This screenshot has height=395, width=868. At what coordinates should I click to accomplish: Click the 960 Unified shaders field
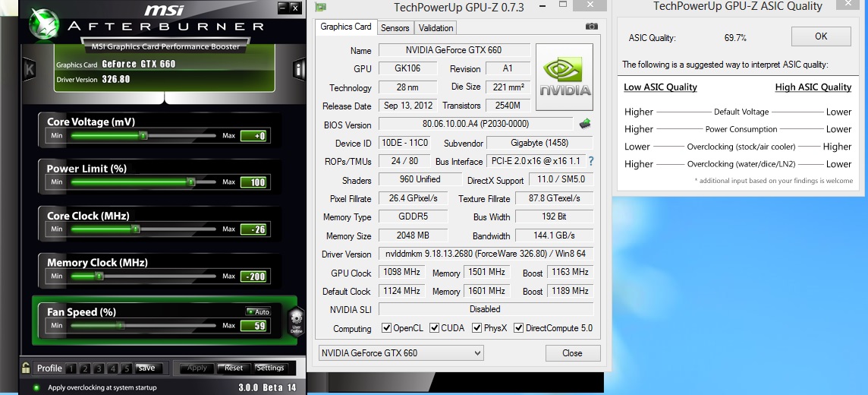[420, 179]
